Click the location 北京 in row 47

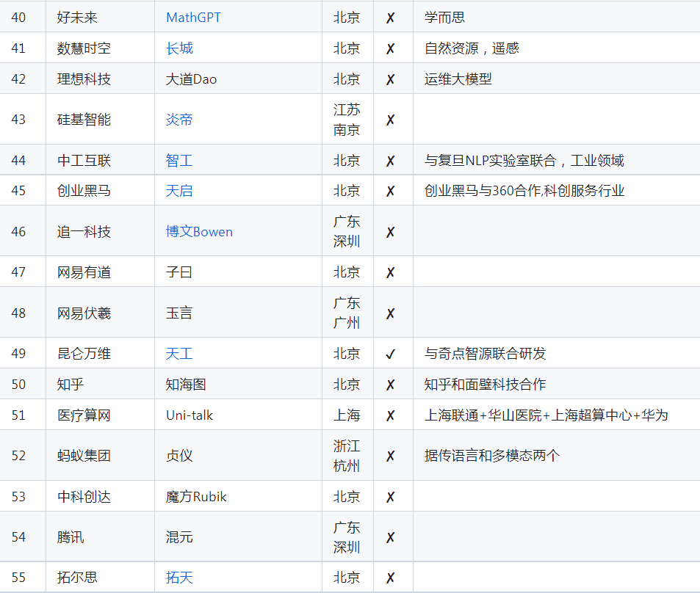347,272
